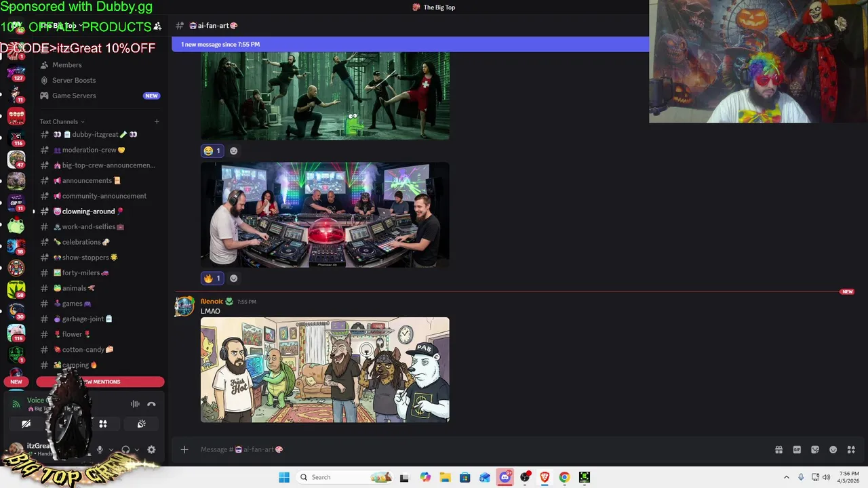This screenshot has width=868, height=488.
Task: Open the DJ studio fan-art image
Action: pos(325,215)
